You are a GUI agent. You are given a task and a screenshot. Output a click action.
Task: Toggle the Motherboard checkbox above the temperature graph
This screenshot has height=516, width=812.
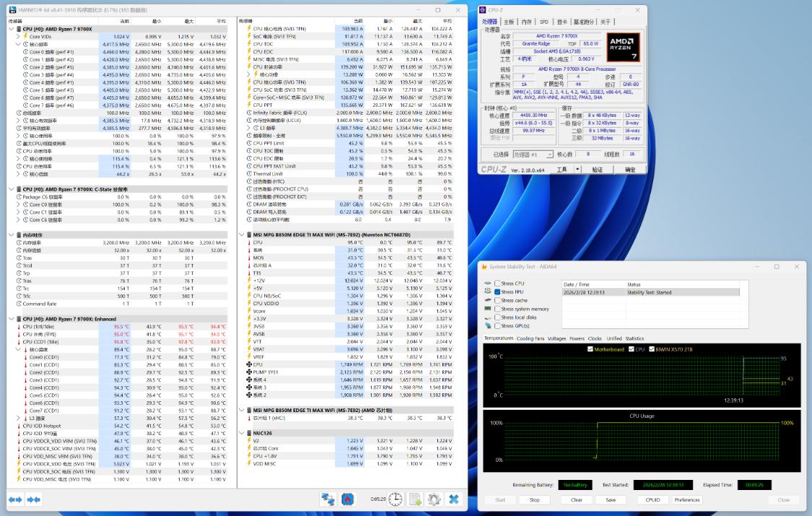[x=590, y=349]
